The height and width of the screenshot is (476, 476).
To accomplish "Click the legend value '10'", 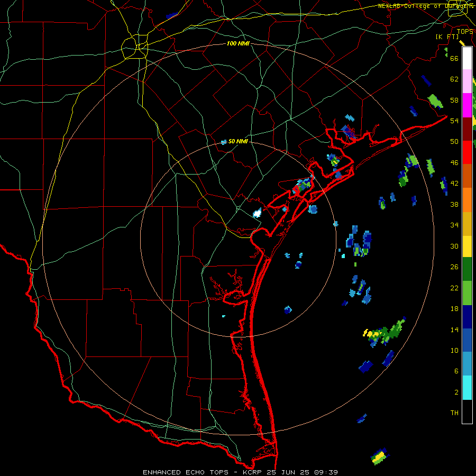I will [454, 350].
